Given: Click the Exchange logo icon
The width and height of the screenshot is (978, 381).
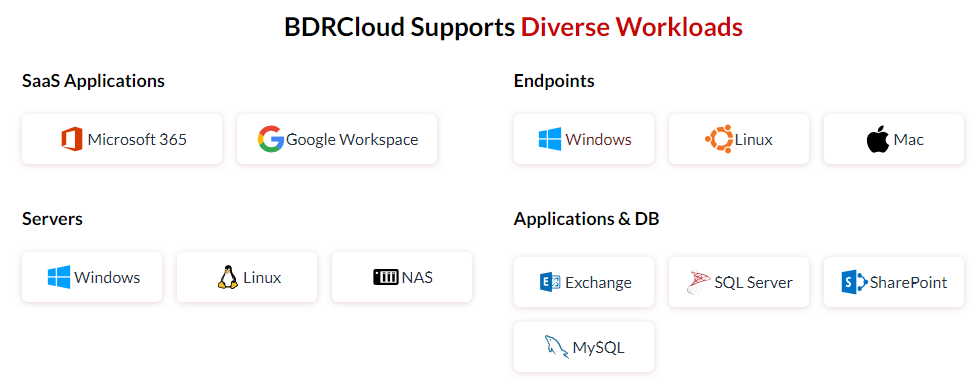Looking at the screenshot, I should (550, 282).
